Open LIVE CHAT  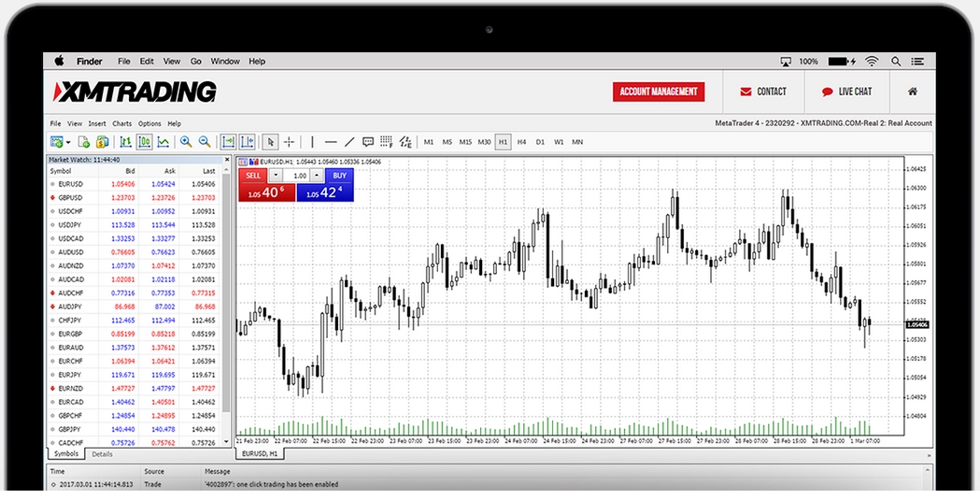847,92
